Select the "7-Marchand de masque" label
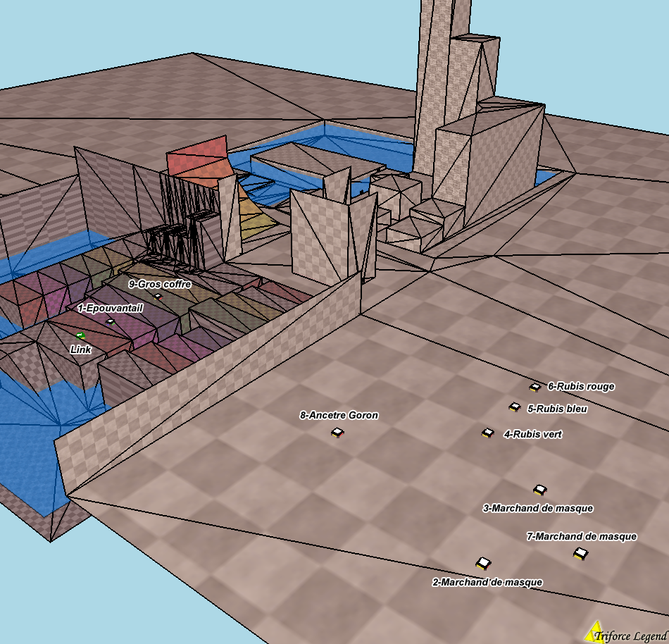The image size is (669, 644). point(582,536)
